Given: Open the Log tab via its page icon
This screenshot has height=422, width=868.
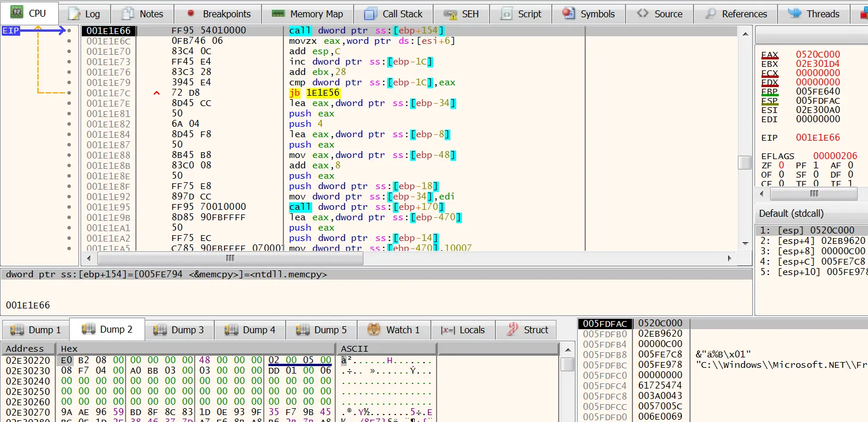Looking at the screenshot, I should pyautogui.click(x=74, y=14).
